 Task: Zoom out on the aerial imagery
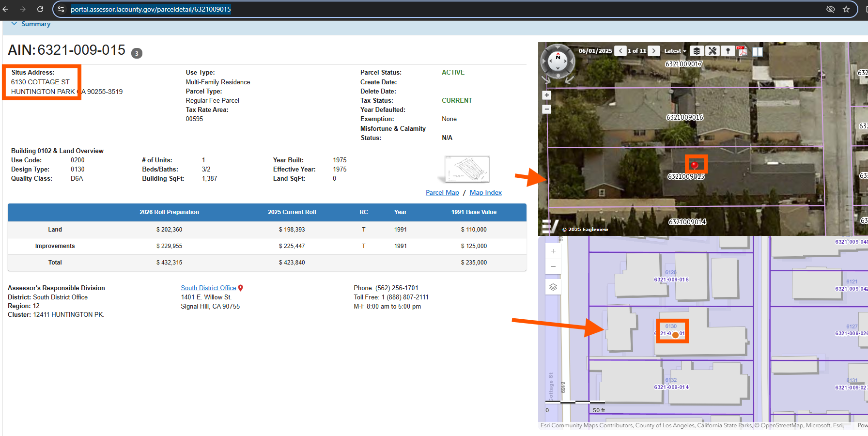[547, 109]
